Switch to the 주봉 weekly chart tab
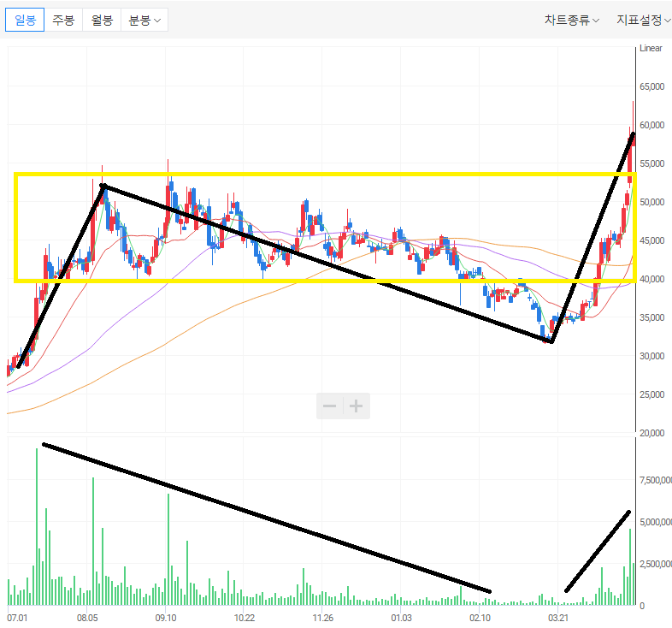The width and height of the screenshot is (672, 628). (63, 20)
